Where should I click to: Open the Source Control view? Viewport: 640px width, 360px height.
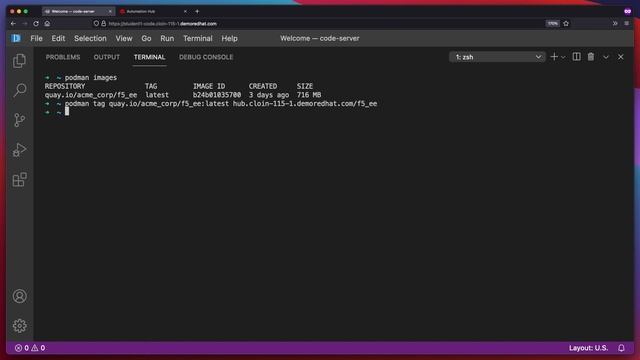point(19,120)
